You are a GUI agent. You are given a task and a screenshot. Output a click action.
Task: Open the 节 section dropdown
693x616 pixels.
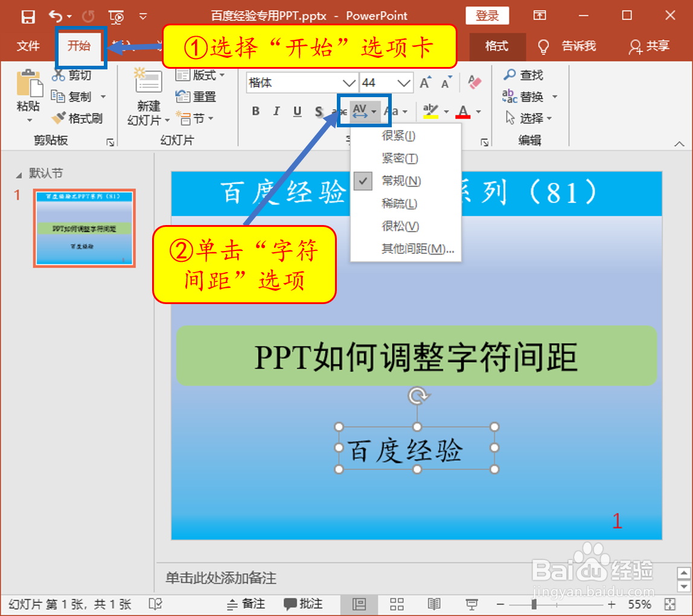pos(194,118)
